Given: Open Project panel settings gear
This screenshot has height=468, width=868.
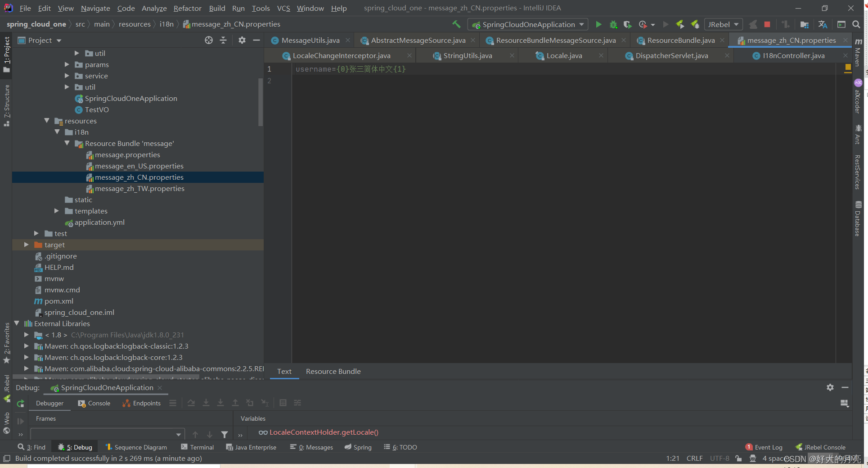Looking at the screenshot, I should [242, 40].
